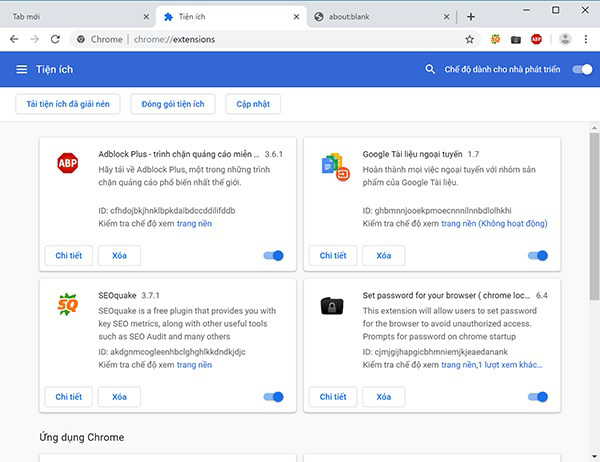600x462 pixels.
Task: Click the user profile avatar icon
Action: coord(565,39)
